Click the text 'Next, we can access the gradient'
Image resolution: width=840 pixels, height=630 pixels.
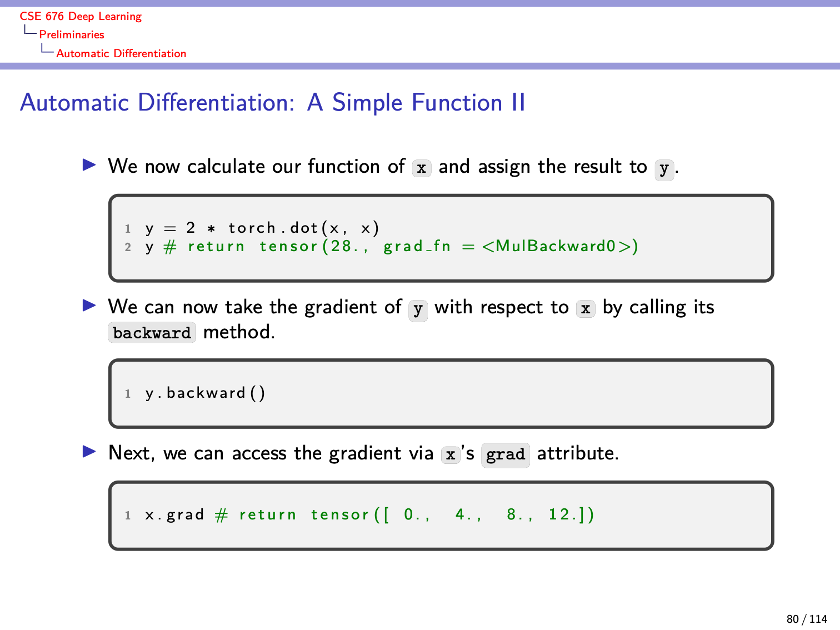tap(255, 453)
